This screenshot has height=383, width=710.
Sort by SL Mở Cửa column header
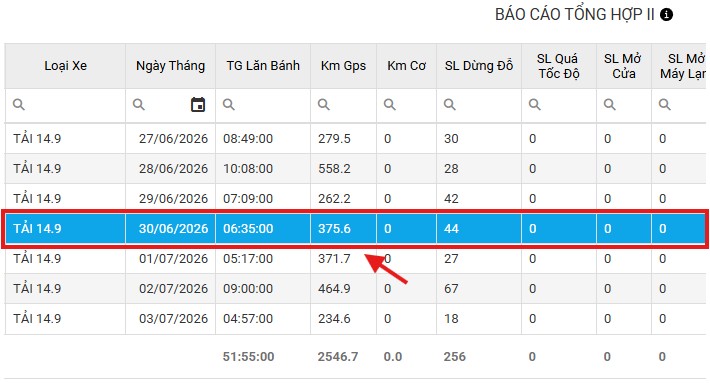point(624,66)
